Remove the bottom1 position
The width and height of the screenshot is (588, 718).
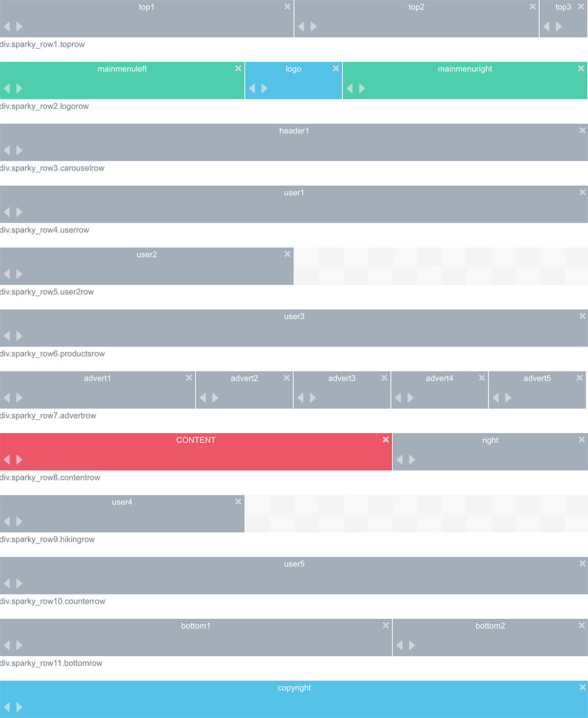(x=386, y=625)
